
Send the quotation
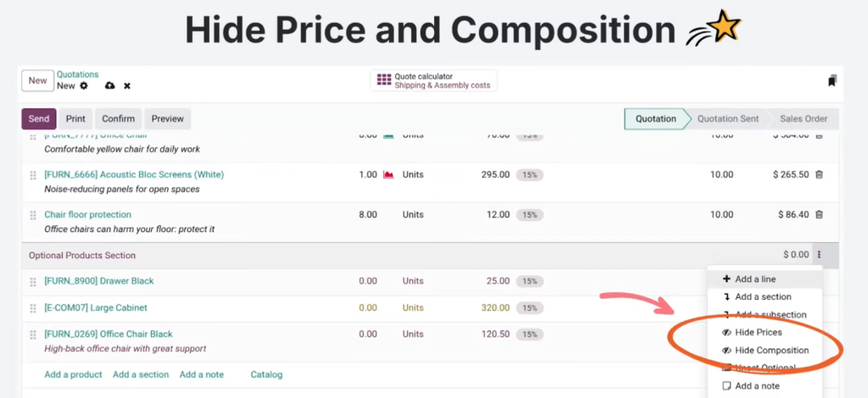(x=39, y=119)
